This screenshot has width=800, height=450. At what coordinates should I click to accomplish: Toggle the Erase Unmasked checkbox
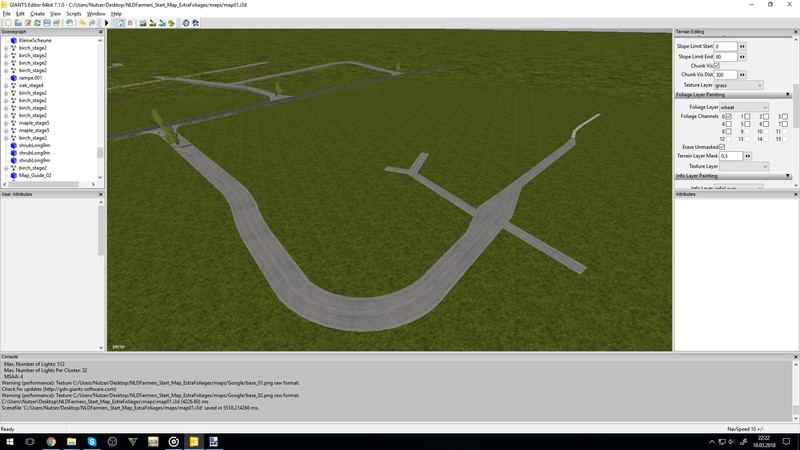[722, 147]
